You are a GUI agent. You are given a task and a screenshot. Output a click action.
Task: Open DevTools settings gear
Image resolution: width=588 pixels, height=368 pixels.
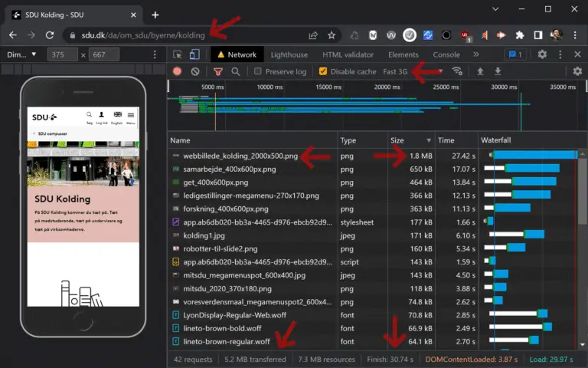click(x=542, y=55)
